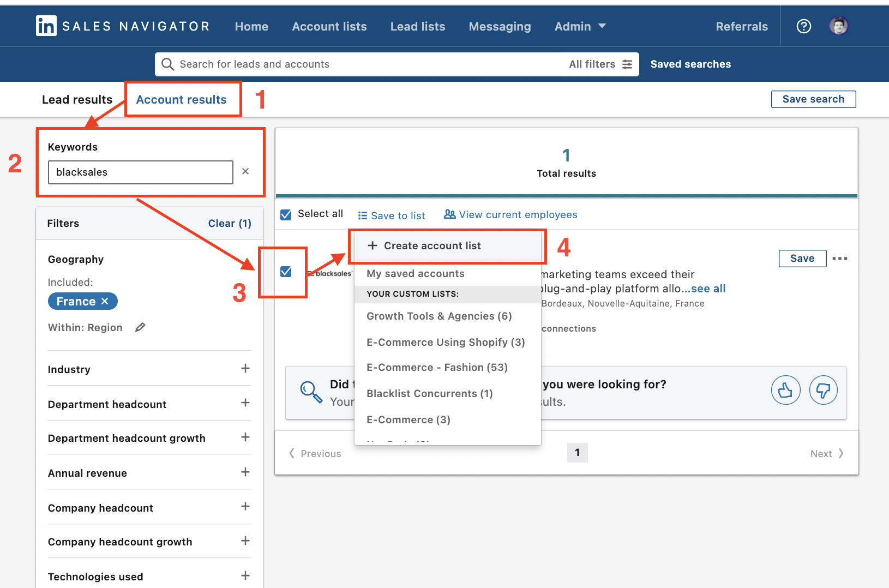Open Messaging in navigation
This screenshot has height=588, width=889.
pos(500,26)
